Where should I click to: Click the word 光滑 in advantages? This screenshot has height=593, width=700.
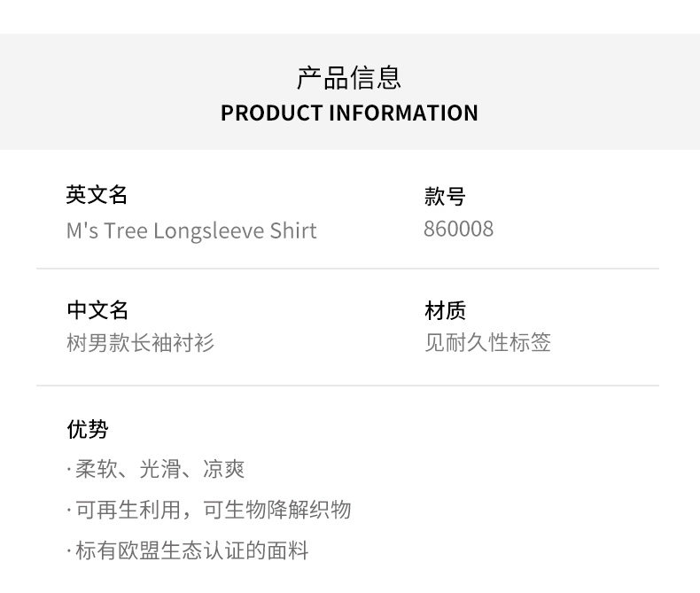tap(161, 470)
